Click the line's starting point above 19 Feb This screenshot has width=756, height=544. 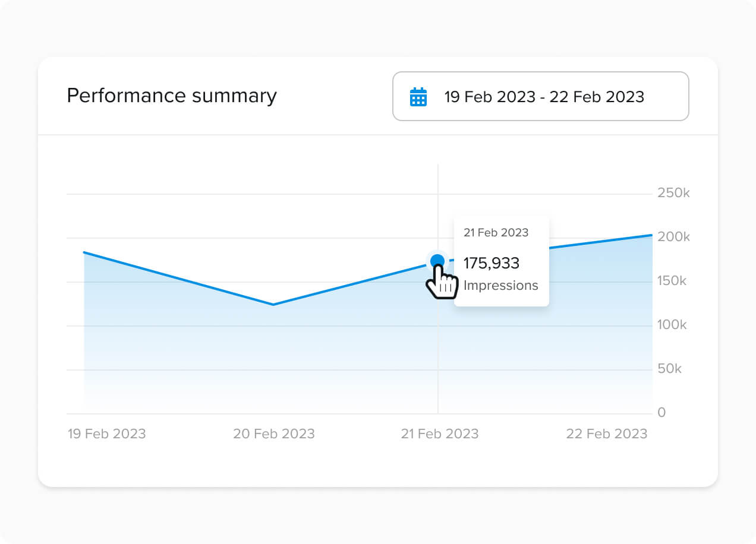84,252
